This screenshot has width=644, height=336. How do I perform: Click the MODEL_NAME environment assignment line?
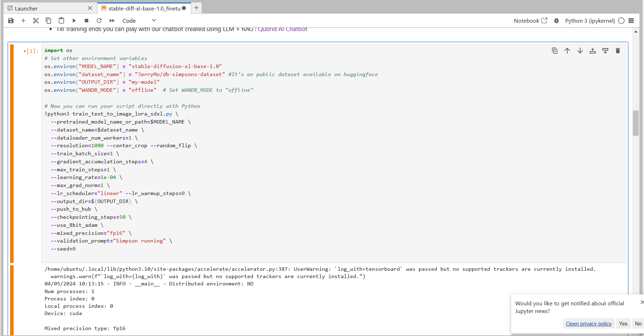point(133,66)
